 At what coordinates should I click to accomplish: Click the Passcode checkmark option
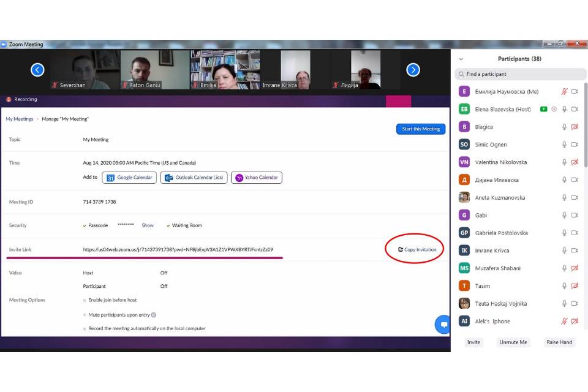click(96, 225)
